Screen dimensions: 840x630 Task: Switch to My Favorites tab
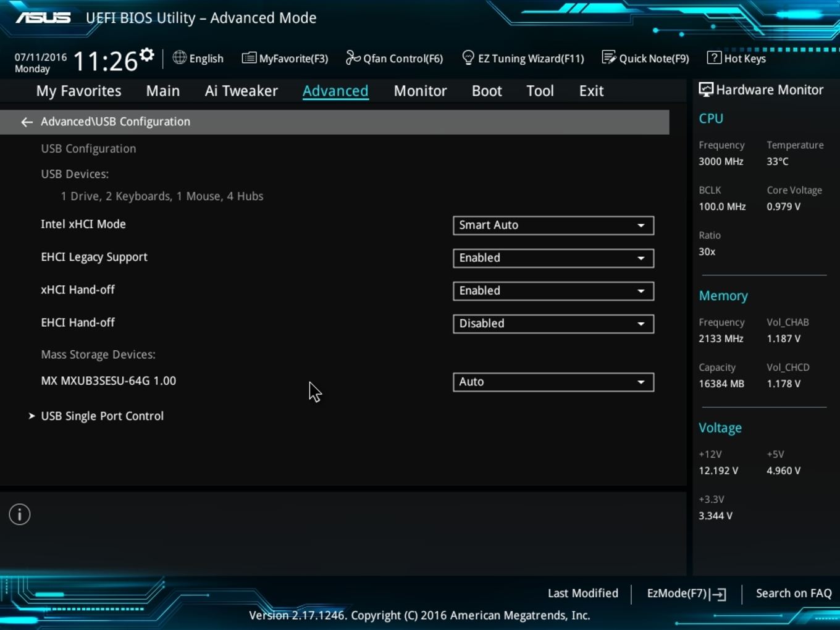pyautogui.click(x=79, y=91)
